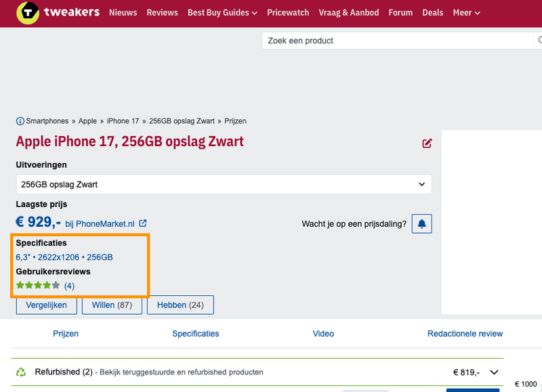
Task: Open the Meer dropdown menu
Action: [466, 12]
